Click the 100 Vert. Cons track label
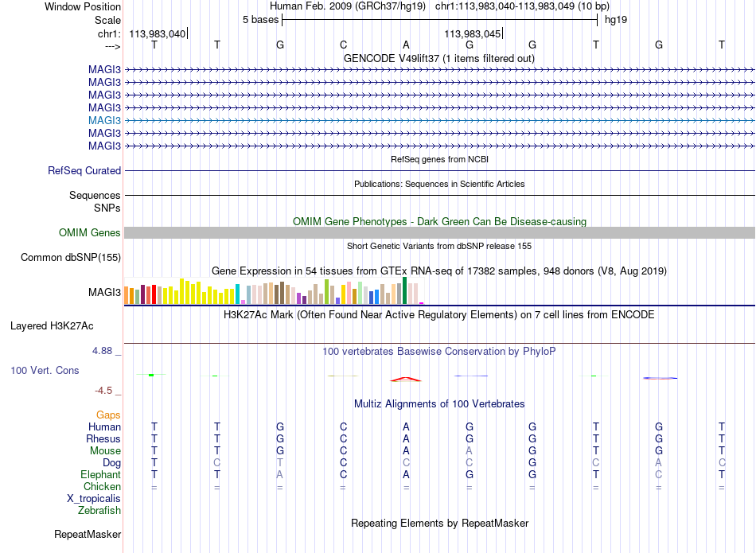Screen dimensions: 756x553 (x=45, y=370)
